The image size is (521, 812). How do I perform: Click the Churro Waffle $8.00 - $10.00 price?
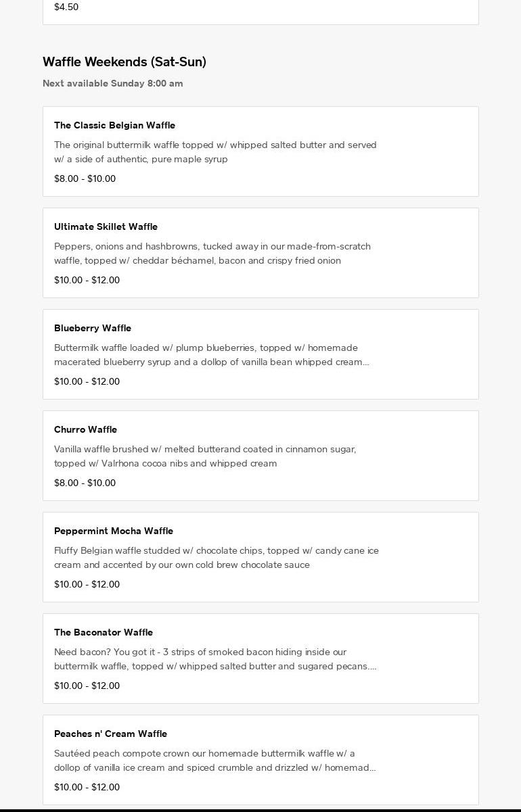click(x=85, y=483)
